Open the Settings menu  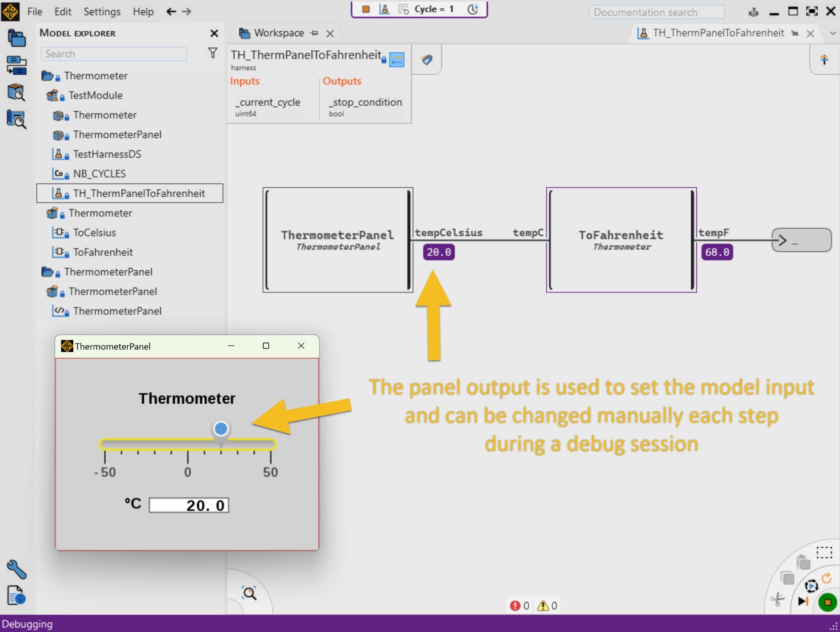click(x=102, y=11)
